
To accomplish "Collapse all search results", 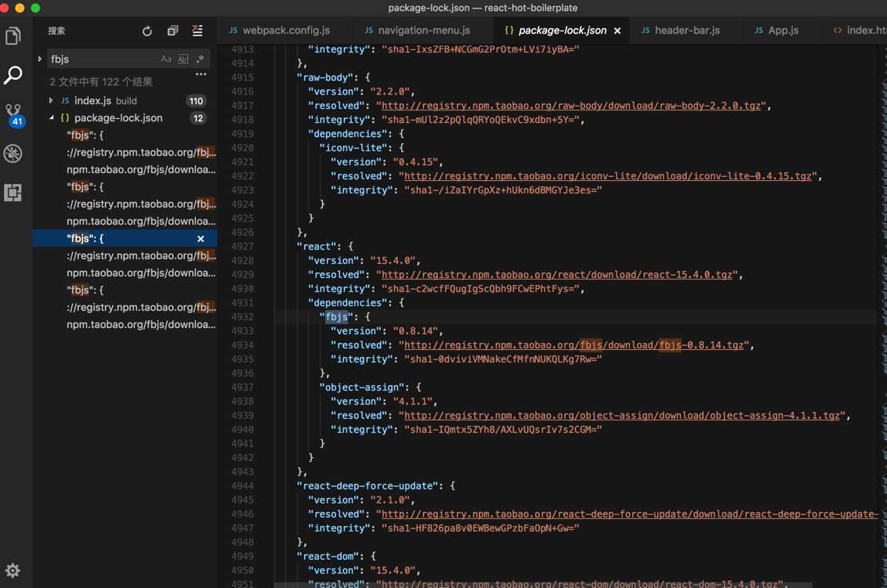I will 172,31.
